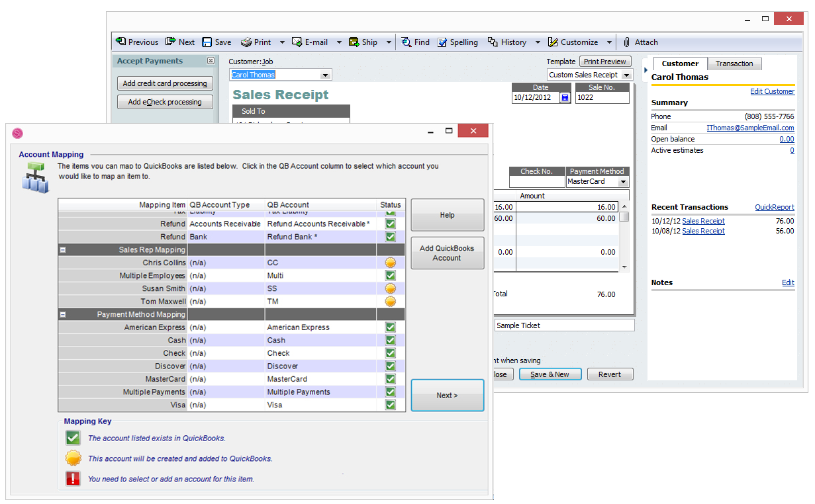Image resolution: width=815 pixels, height=504 pixels.
Task: Click the Sample Ticket text field
Action: [563, 325]
